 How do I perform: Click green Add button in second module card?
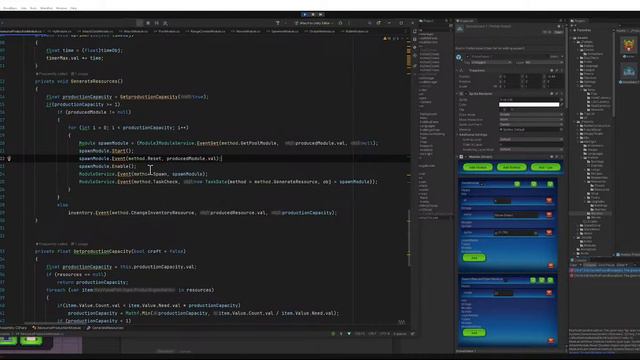coord(474,333)
